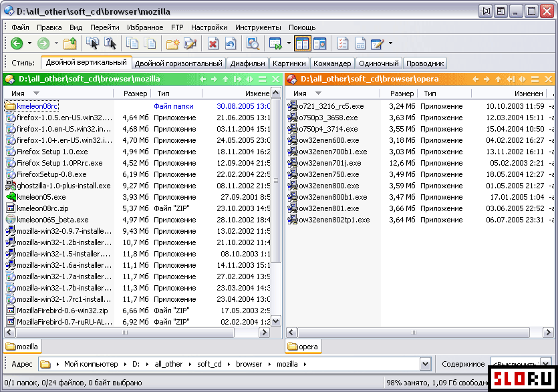This screenshot has width=558, height=392.
Task: Open the FTP menu
Action: click(x=177, y=27)
